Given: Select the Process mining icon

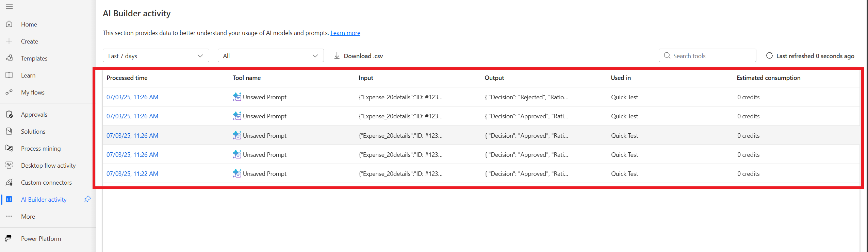Looking at the screenshot, I should coord(9,148).
